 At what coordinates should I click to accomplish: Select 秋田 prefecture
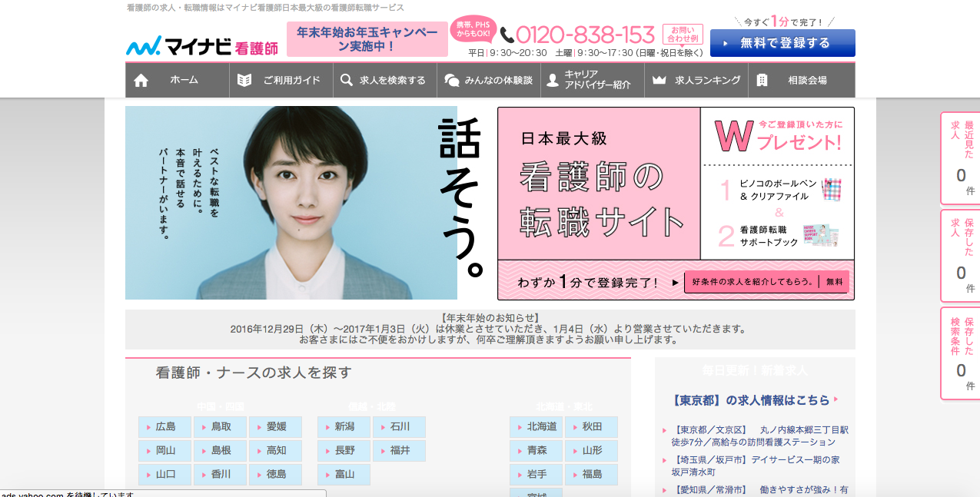[592, 427]
